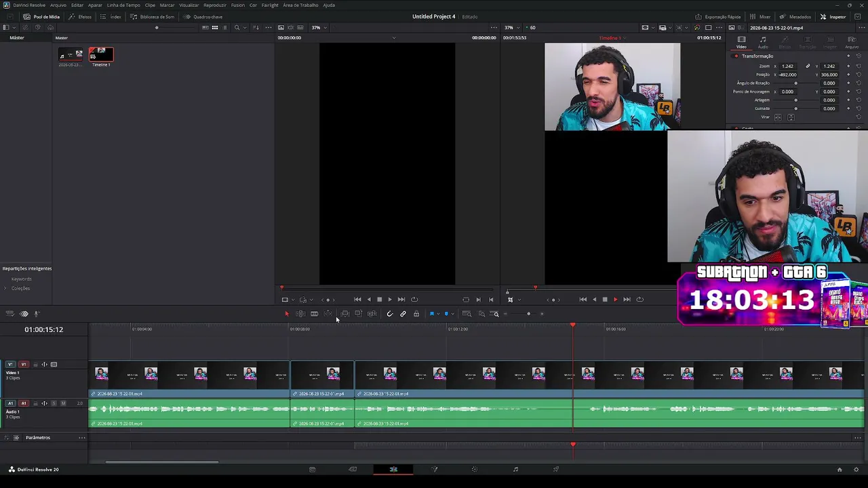Click the Custom Zoom icon
The image size is (868, 488).
[x=496, y=314]
